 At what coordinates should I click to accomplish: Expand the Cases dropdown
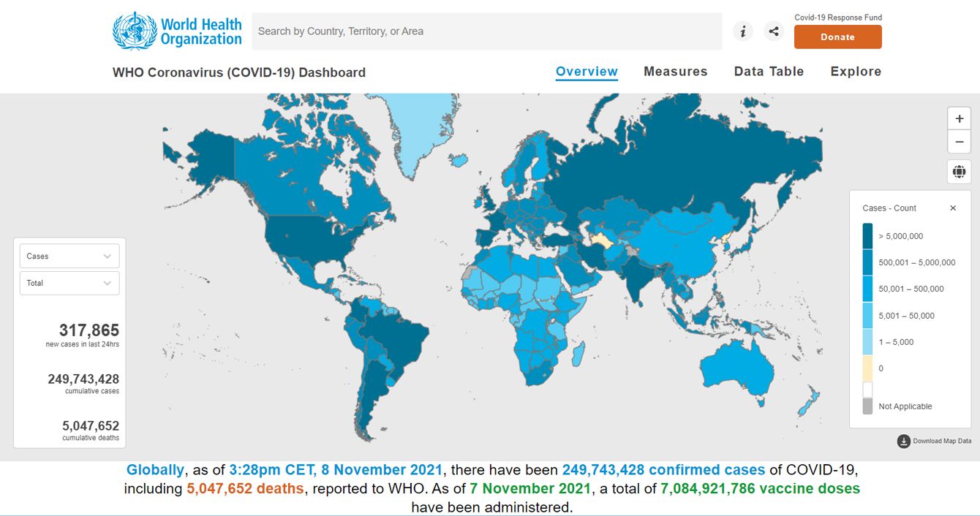[69, 256]
